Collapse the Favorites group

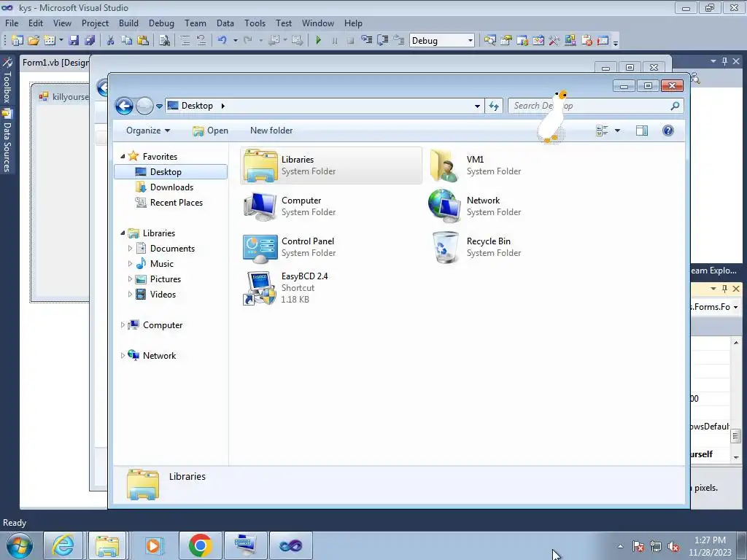[123, 156]
